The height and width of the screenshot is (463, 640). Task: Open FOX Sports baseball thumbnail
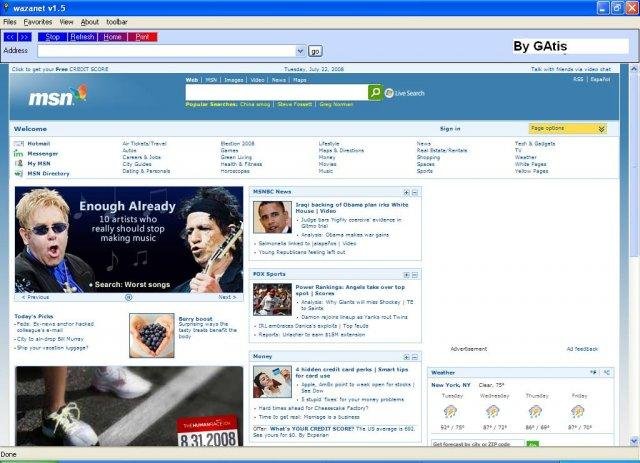(x=272, y=300)
